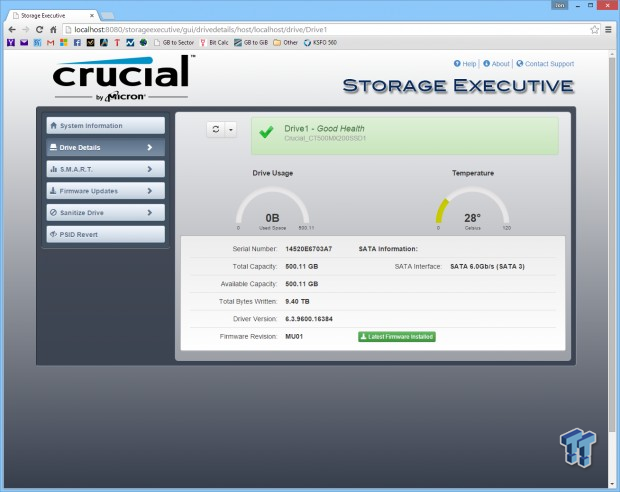Click serial number 14520E6703A7
Image resolution: width=620 pixels, height=492 pixels.
pos(308,249)
